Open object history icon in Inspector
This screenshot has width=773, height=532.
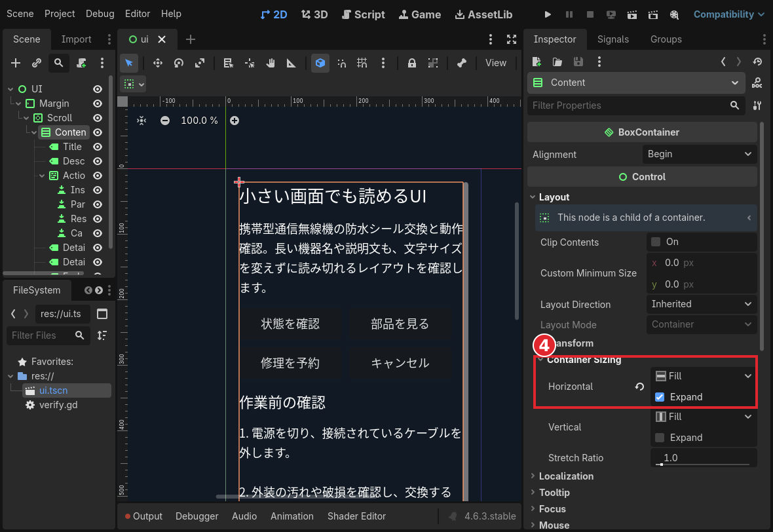click(758, 62)
